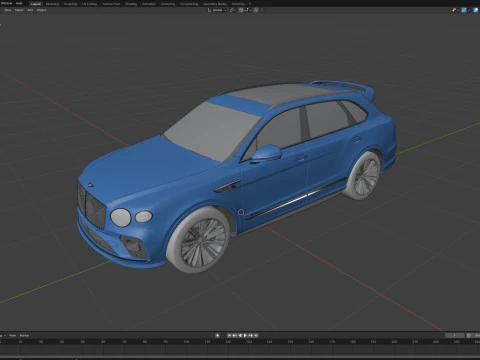
Task: Open the timeline View menu
Action: tap(12, 335)
